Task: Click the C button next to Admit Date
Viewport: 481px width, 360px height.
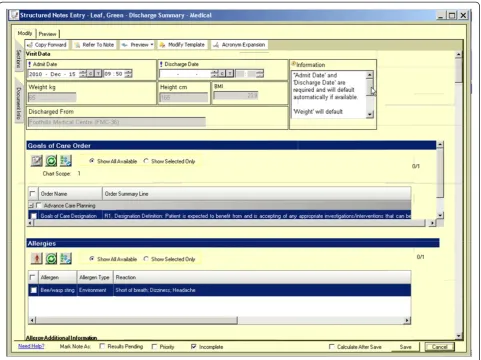Action: tap(90, 74)
